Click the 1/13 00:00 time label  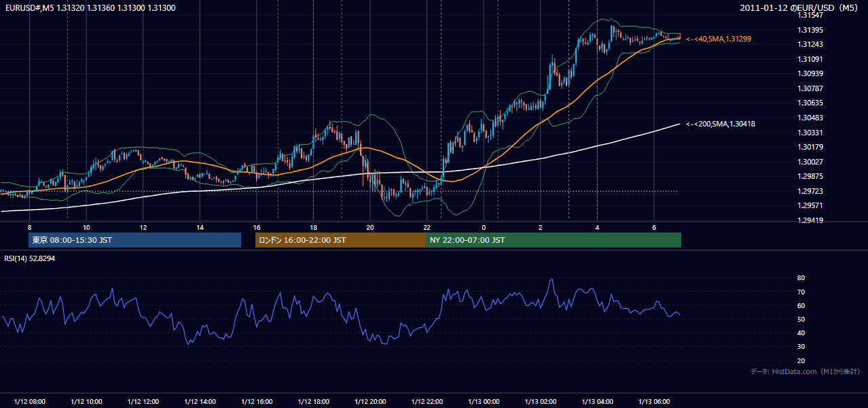[x=484, y=402]
